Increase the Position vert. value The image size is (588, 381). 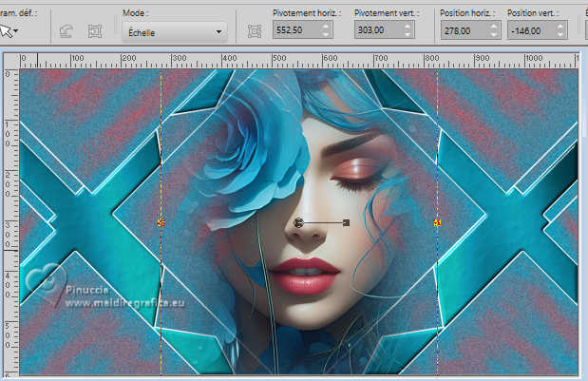pyautogui.click(x=560, y=27)
